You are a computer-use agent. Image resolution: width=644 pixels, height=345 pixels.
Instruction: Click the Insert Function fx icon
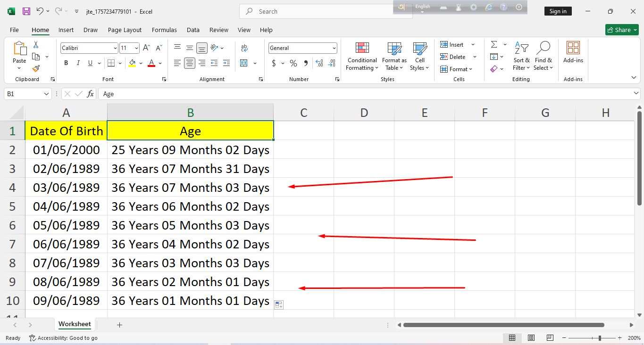tap(90, 94)
